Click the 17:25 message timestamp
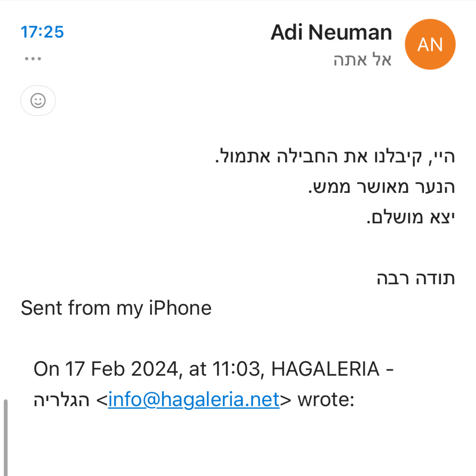The height and width of the screenshot is (476, 476). 42,32
